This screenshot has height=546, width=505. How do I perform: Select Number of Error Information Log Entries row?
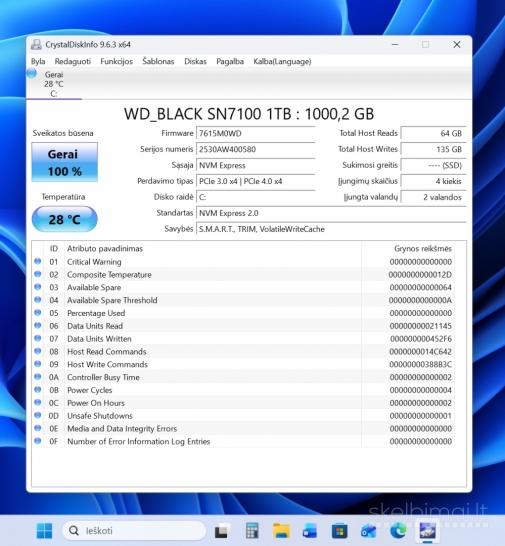[x=243, y=442]
